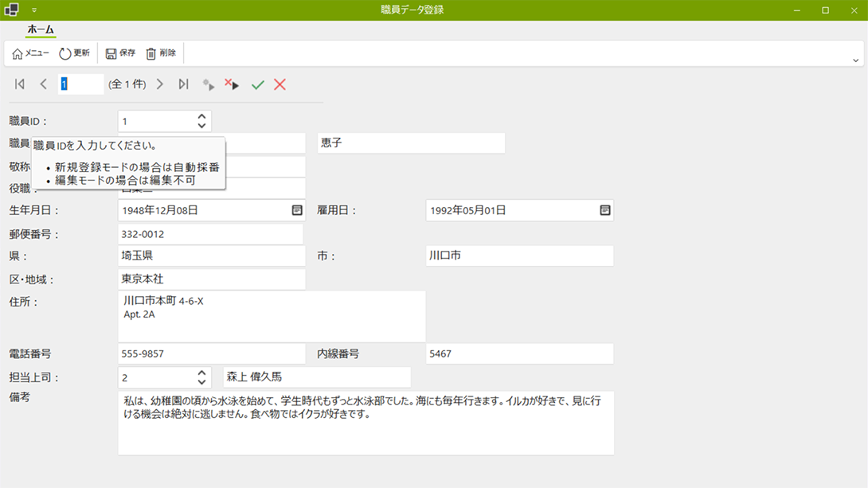Add a new record in navigator
The image size is (868, 488).
point(208,84)
